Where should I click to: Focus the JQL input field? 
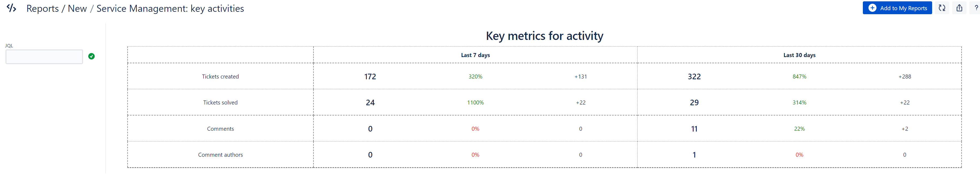click(44, 57)
